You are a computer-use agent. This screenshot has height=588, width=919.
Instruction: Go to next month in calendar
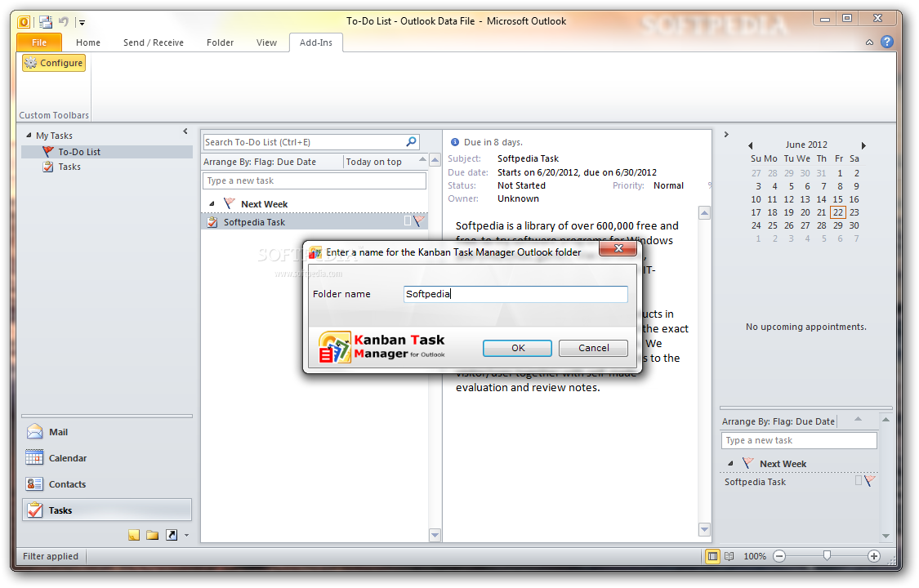(x=863, y=145)
